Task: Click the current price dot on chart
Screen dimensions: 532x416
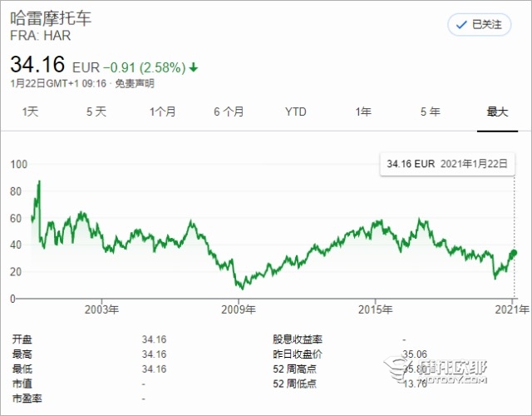Action: point(514,253)
